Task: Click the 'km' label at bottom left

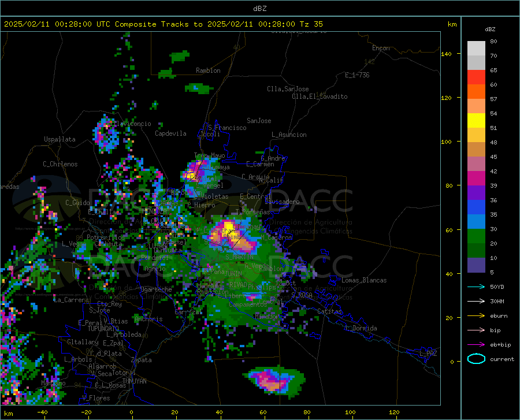Action: point(9,414)
